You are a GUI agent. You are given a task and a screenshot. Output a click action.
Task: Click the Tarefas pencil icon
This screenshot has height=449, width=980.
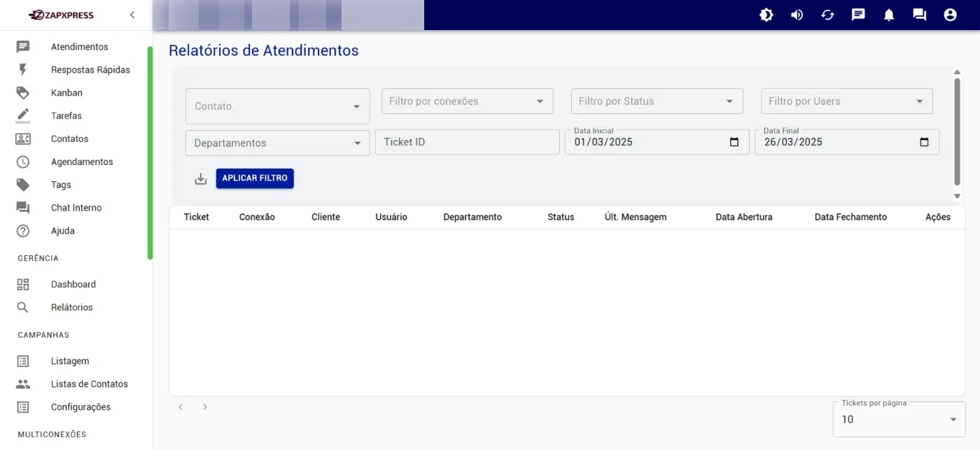pos(23,115)
